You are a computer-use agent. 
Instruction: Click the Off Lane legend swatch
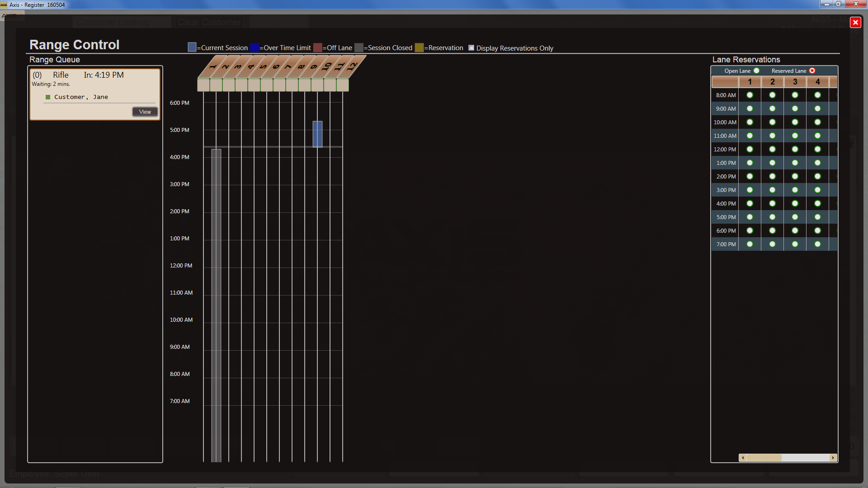tap(318, 47)
